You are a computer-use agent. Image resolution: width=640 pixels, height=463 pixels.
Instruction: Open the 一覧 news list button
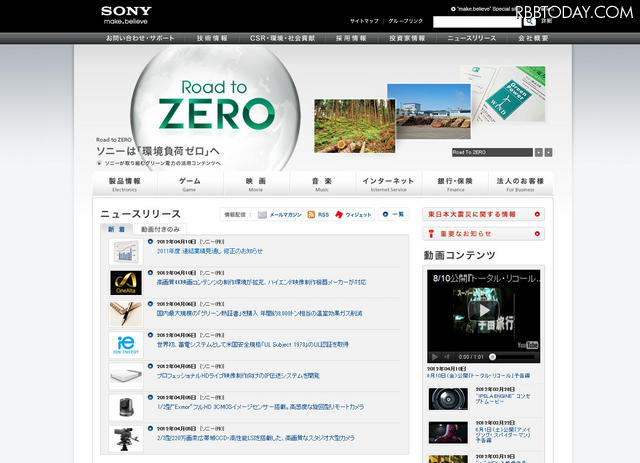[393, 214]
